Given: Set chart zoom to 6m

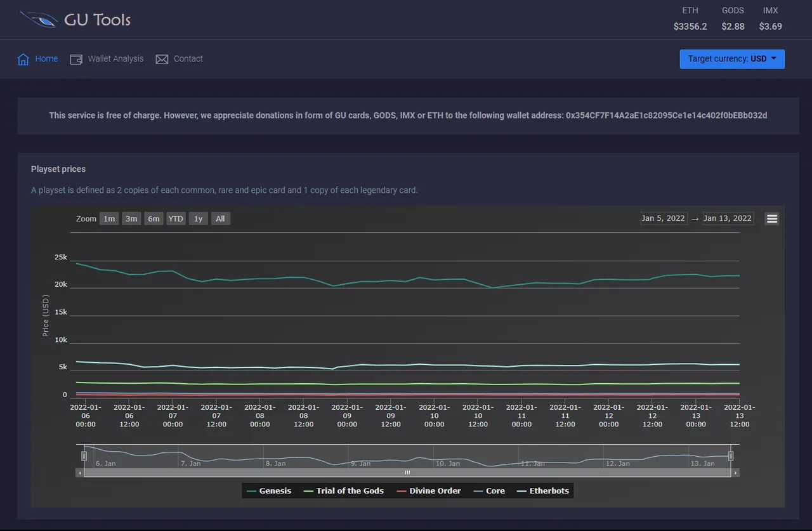Looking at the screenshot, I should (154, 219).
